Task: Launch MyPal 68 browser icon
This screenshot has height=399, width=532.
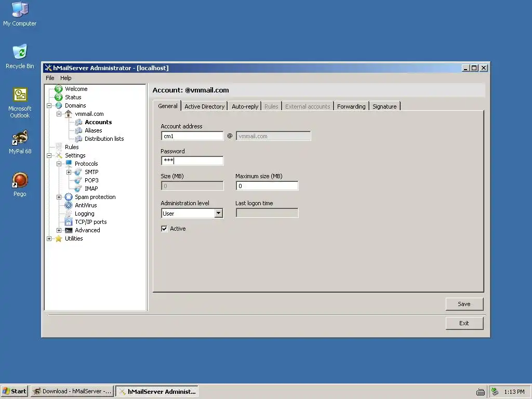Action: [x=20, y=142]
